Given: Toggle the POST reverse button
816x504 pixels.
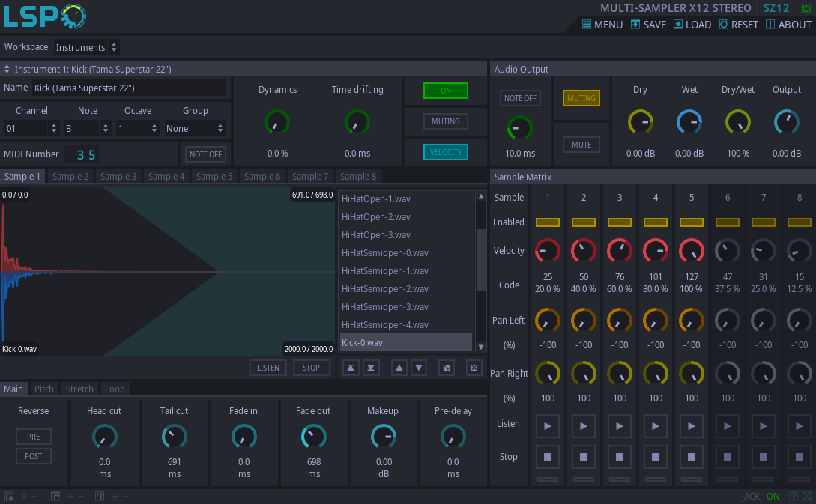Looking at the screenshot, I should tap(33, 456).
